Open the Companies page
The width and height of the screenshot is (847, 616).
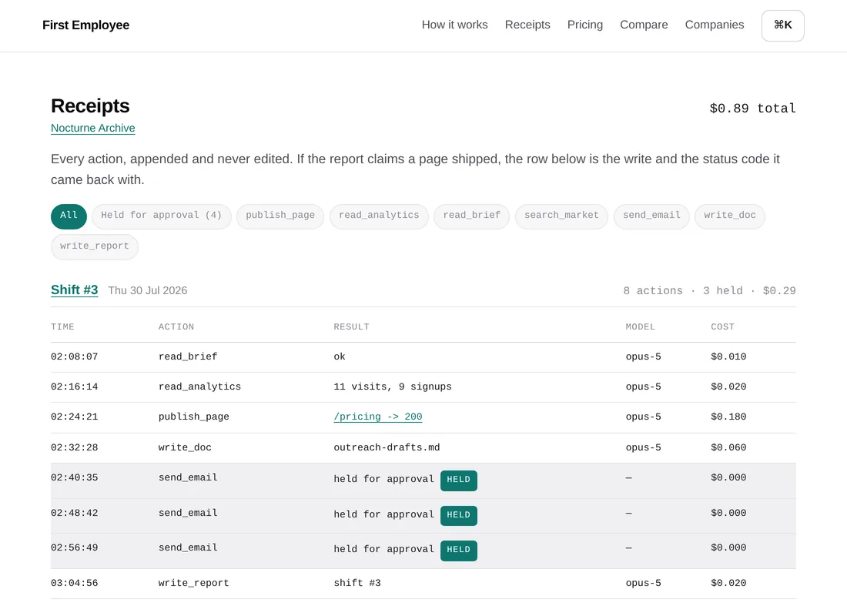(714, 25)
